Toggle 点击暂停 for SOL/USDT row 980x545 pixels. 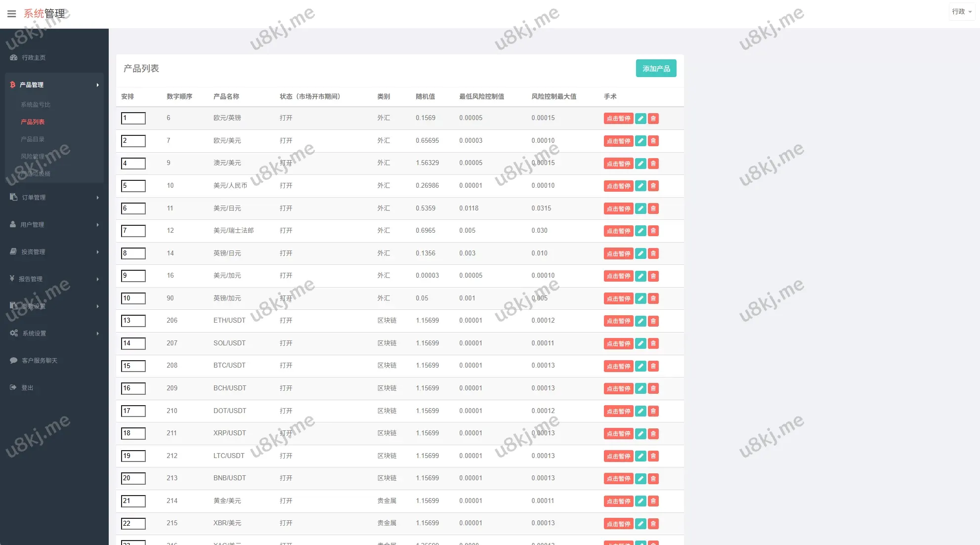coord(618,343)
